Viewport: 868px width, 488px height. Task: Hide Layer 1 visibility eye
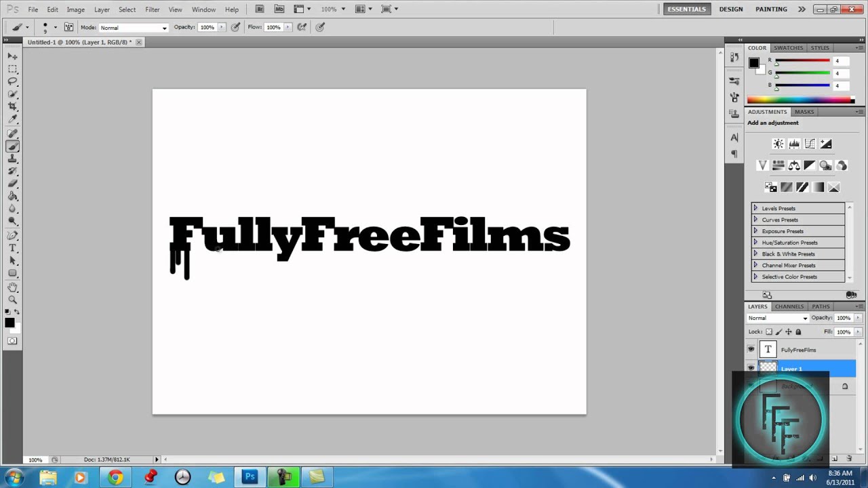[751, 368]
